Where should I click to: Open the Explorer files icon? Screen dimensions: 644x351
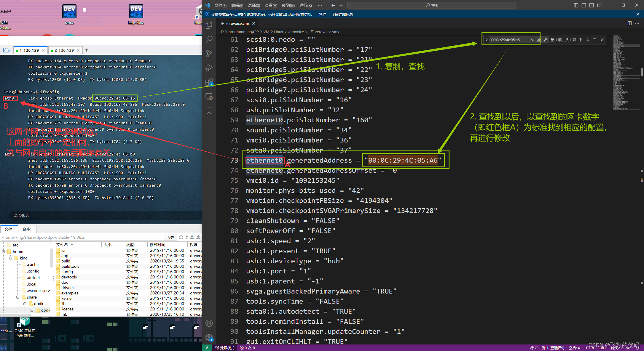[209, 25]
